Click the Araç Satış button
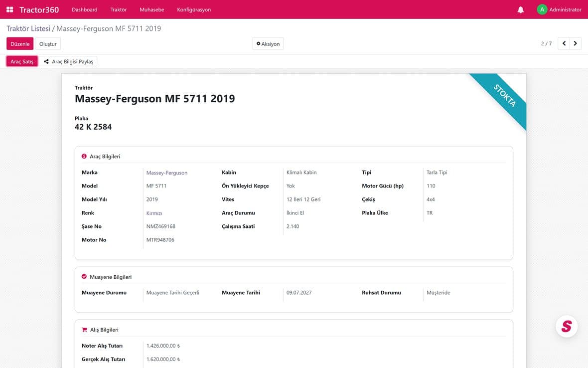Screen dimensions: 588x368 click(22, 61)
